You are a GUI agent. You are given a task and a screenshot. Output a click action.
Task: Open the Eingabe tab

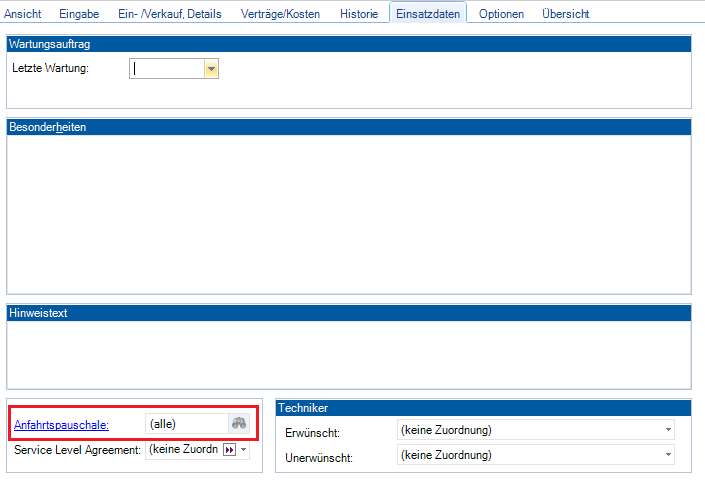click(x=80, y=14)
